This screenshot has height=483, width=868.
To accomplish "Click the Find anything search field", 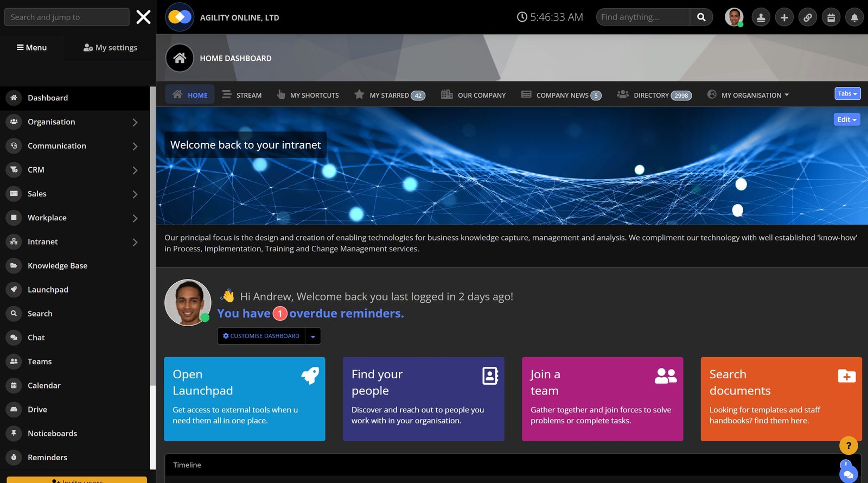I will pyautogui.click(x=642, y=17).
